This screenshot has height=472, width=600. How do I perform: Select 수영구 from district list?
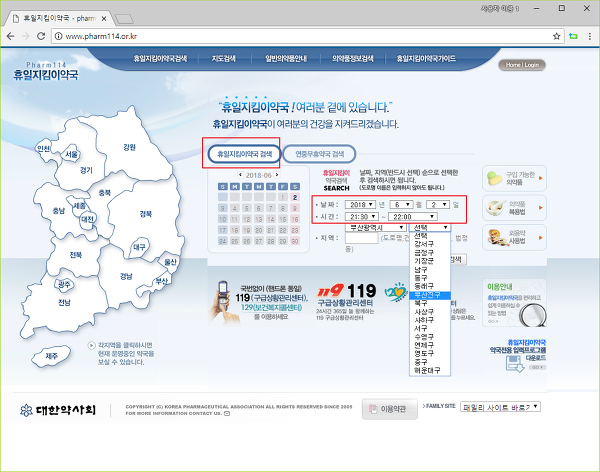tap(430, 337)
